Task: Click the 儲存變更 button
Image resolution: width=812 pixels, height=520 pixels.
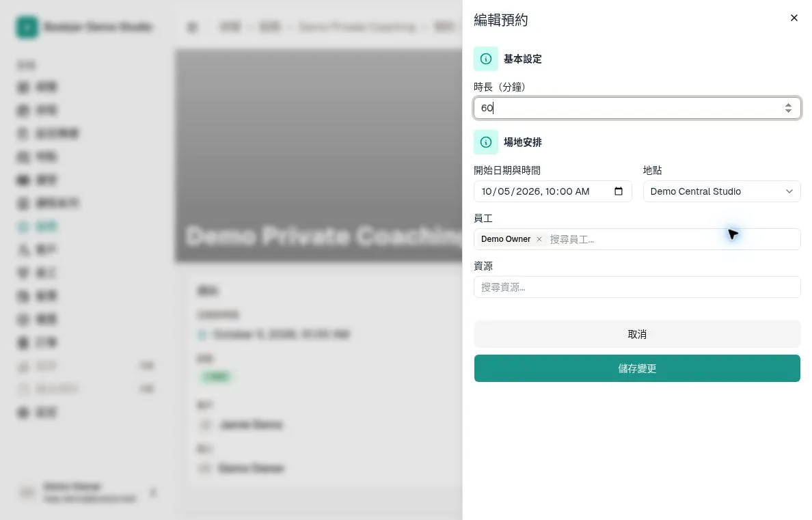Action: tap(637, 368)
